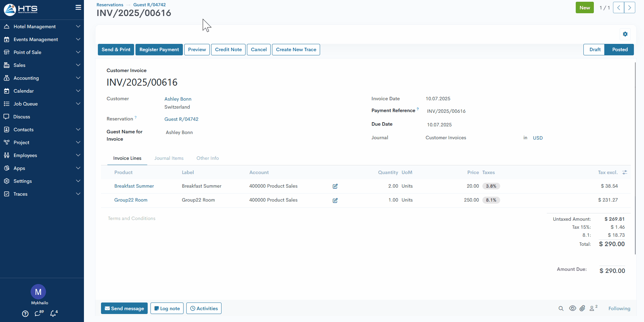Click the hamburger menu icon in sidebar header
Image resolution: width=644 pixels, height=322 pixels.
click(x=78, y=7)
